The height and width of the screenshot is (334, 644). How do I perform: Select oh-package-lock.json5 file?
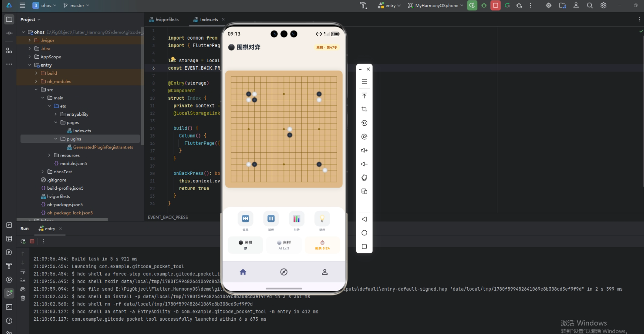tap(67, 213)
